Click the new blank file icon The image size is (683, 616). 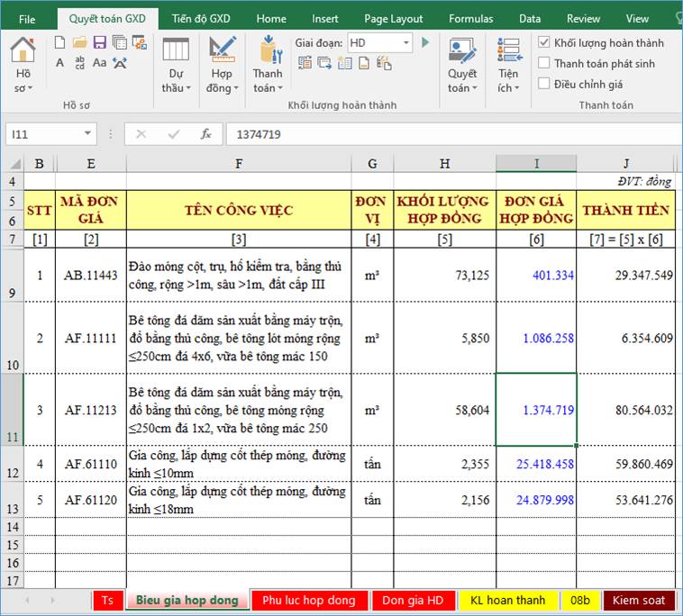coord(59,42)
